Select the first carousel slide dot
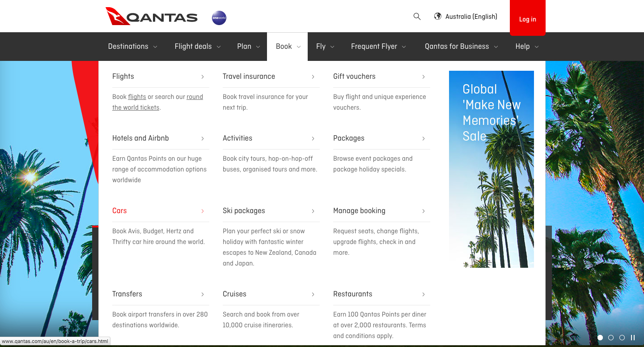This screenshot has height=347, width=644. [600, 338]
